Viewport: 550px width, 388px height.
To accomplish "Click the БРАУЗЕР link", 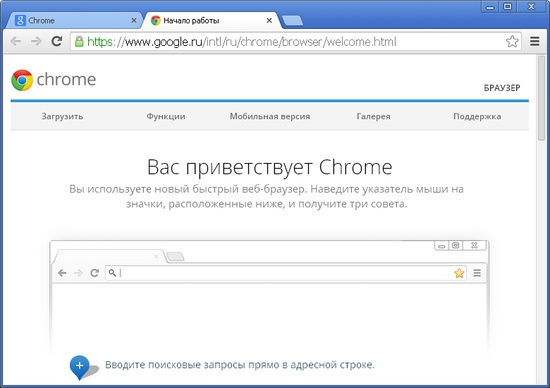I will coord(502,88).
